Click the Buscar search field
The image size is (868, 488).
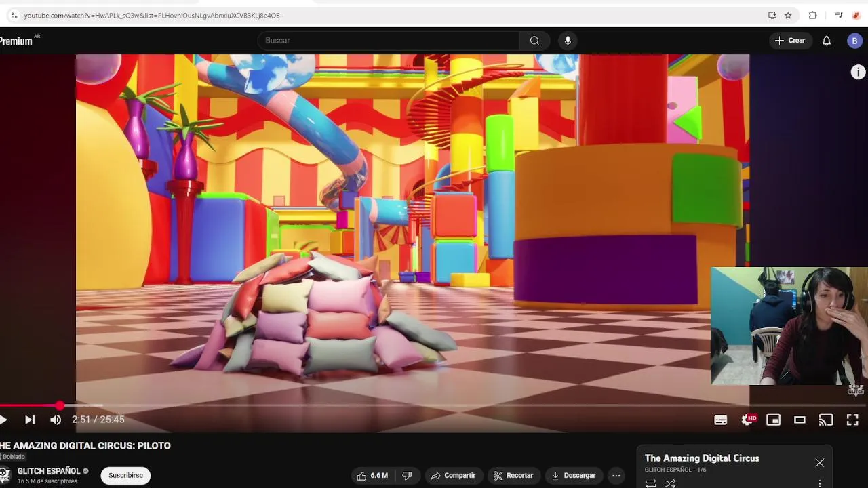coord(389,41)
